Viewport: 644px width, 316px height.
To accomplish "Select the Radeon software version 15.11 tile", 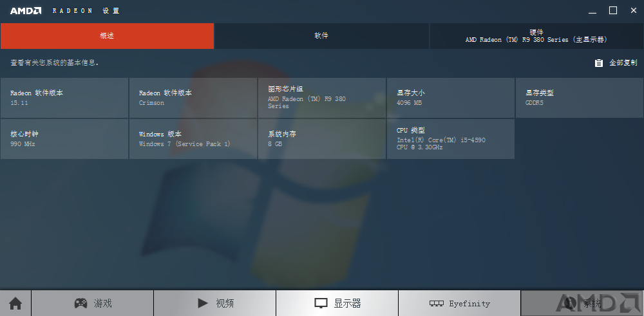I will click(64, 98).
